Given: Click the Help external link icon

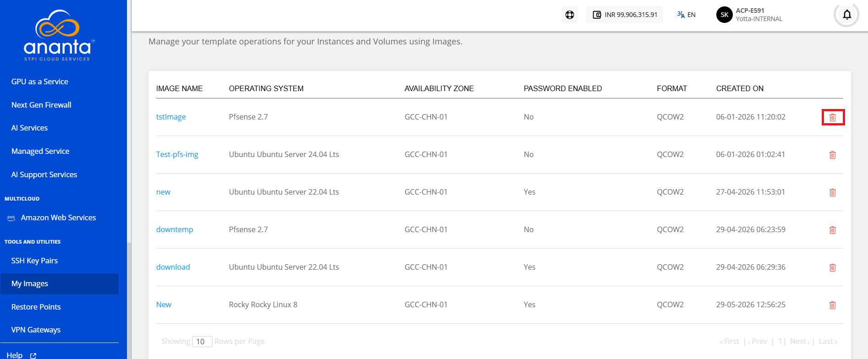Looking at the screenshot, I should [x=33, y=356].
